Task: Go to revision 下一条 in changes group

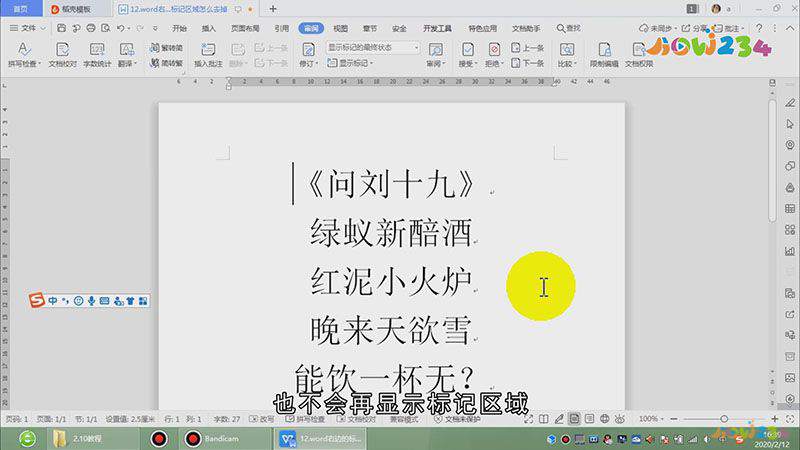Action: coord(528,63)
